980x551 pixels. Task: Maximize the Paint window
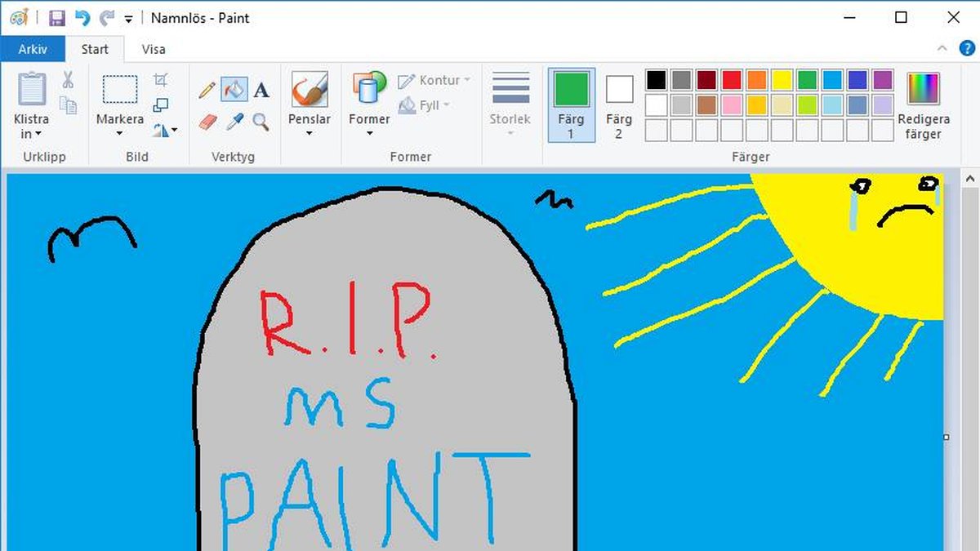click(901, 18)
